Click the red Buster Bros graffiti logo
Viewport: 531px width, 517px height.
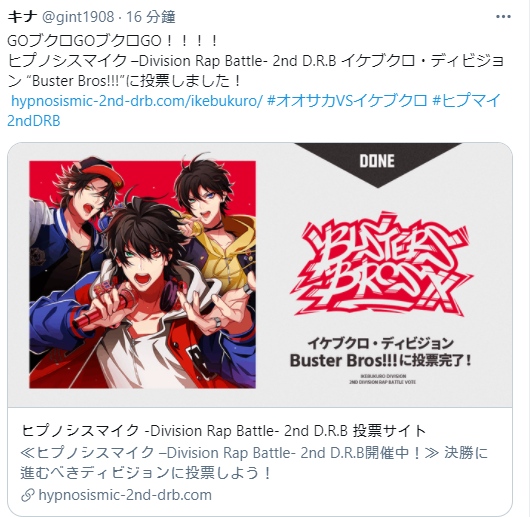pos(380,264)
